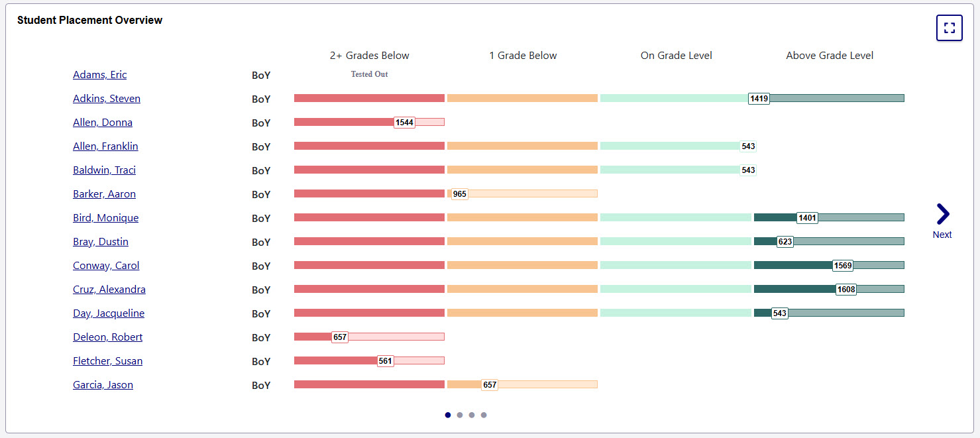Screen dimensions: 980x438
Task: Click the 1419 score marker on Adkins' bar
Action: pos(758,98)
